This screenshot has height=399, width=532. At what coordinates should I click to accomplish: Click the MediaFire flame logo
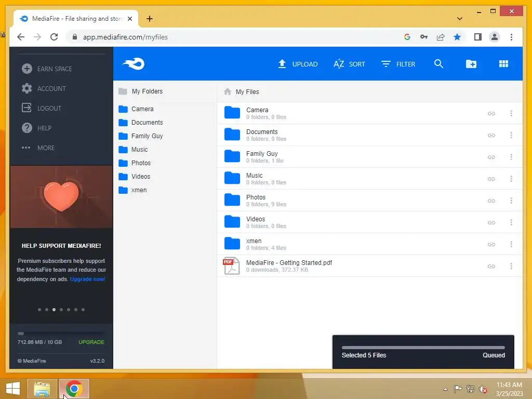point(134,63)
